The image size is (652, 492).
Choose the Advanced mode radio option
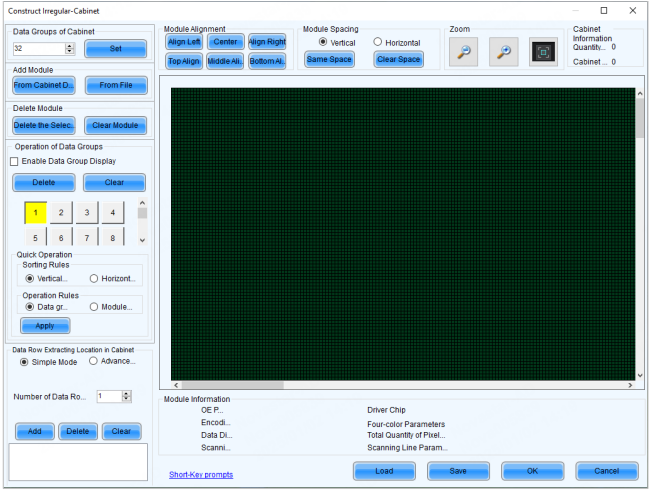(94, 361)
